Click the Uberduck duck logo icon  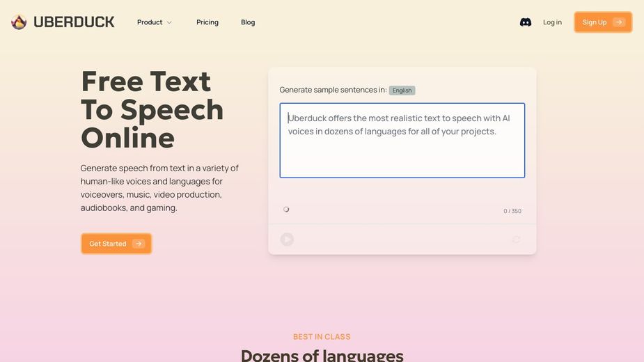pyautogui.click(x=19, y=22)
